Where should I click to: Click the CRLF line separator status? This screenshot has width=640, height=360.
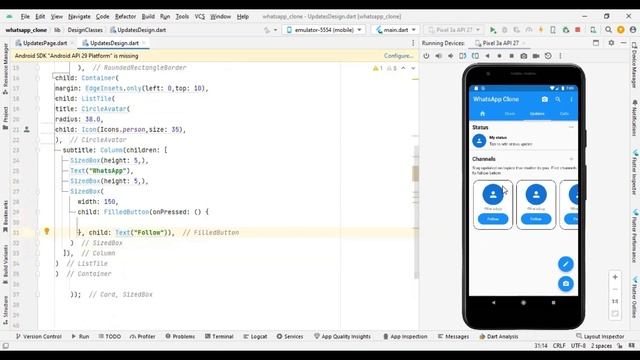tap(559, 346)
